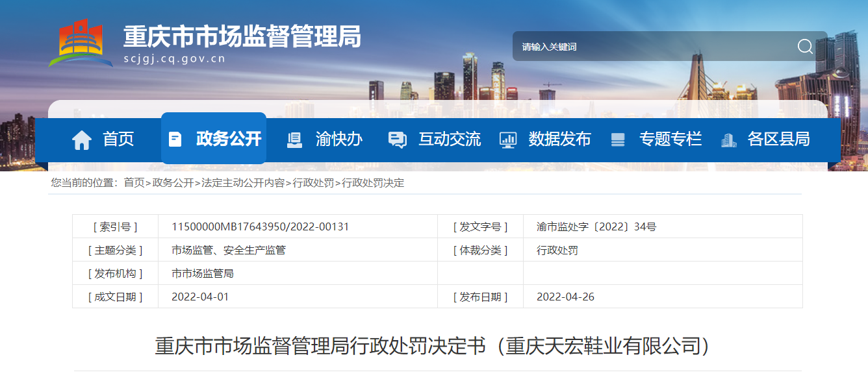868x379 pixels.
Task: Click the scjgj.cq.gov.cn site address text
Action: [174, 58]
